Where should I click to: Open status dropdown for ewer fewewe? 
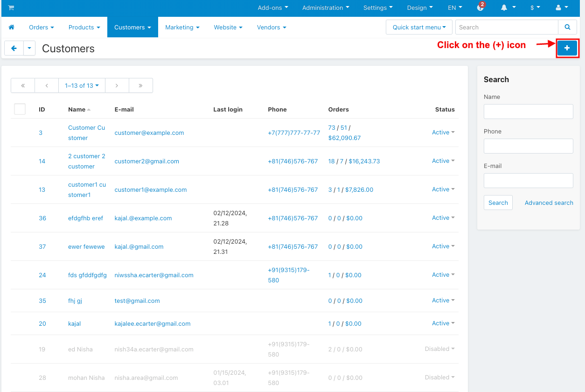(443, 246)
